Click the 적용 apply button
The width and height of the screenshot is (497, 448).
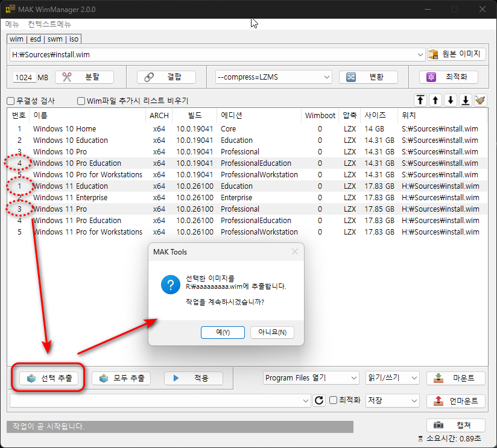coord(194,378)
